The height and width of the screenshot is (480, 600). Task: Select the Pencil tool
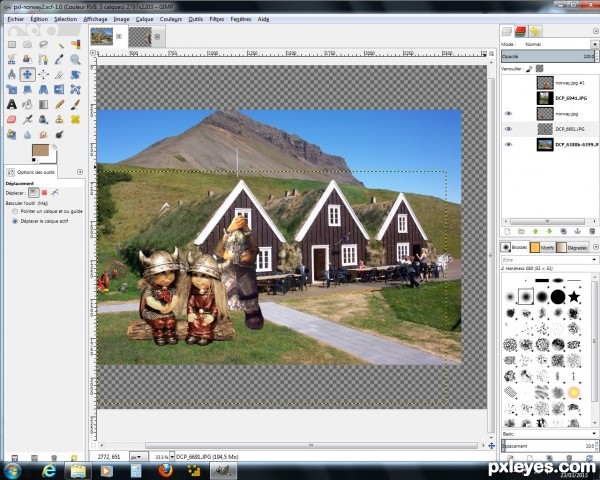(x=59, y=104)
